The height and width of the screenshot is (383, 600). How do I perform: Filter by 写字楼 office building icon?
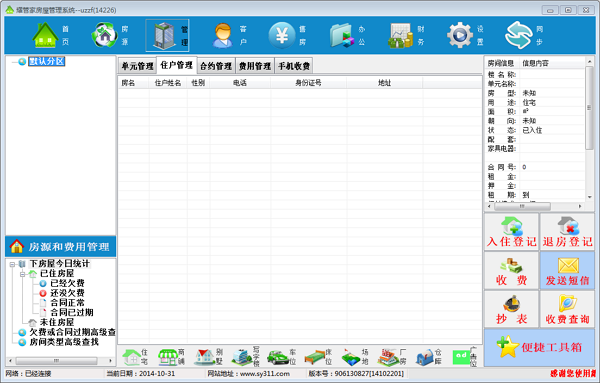(245, 357)
